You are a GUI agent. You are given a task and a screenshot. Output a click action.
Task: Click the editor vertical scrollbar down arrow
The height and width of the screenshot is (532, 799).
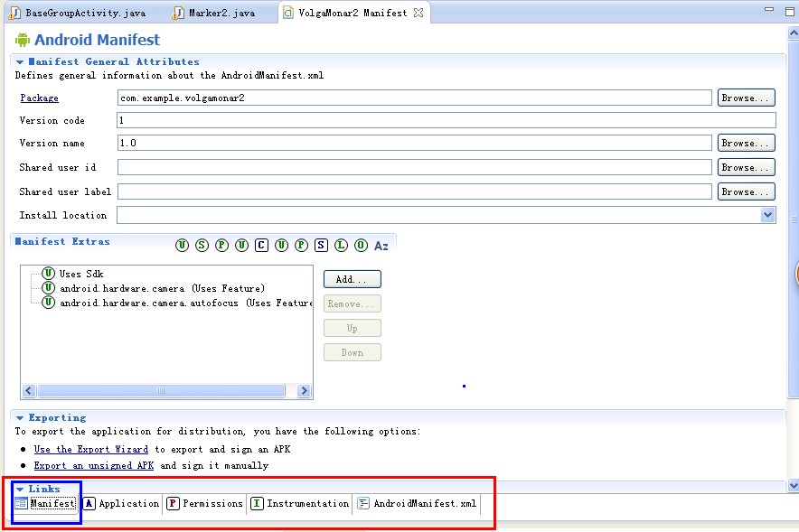(794, 486)
